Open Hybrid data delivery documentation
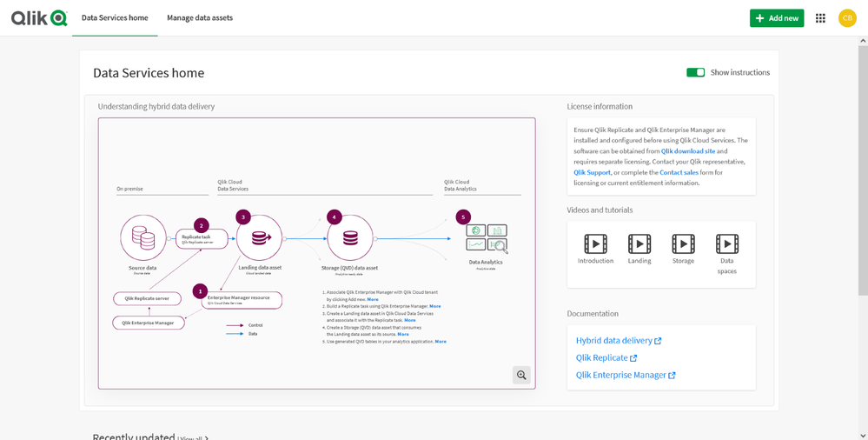 619,341
